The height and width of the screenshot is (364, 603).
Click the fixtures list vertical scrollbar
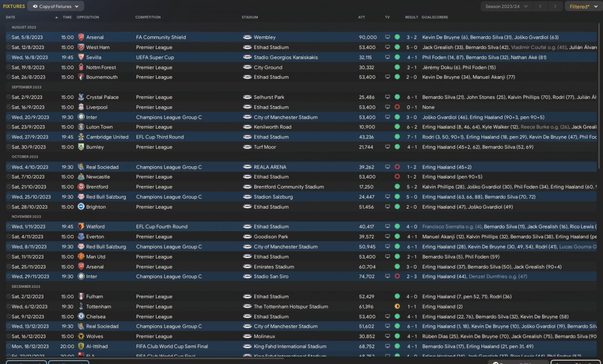coord(599,96)
